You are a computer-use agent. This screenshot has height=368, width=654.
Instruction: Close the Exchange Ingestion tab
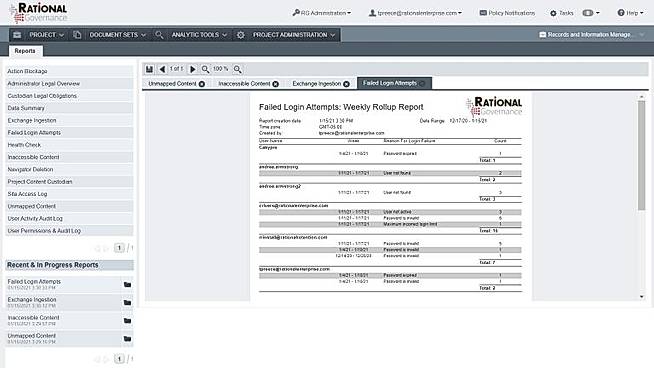tap(346, 84)
